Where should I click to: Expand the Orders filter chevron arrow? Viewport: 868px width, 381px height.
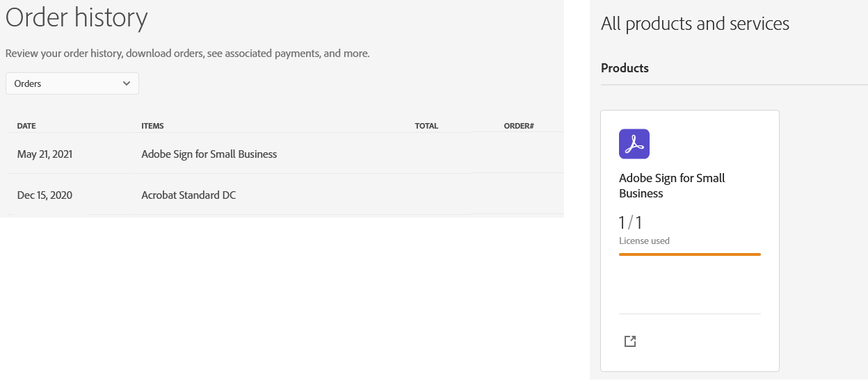(x=127, y=83)
